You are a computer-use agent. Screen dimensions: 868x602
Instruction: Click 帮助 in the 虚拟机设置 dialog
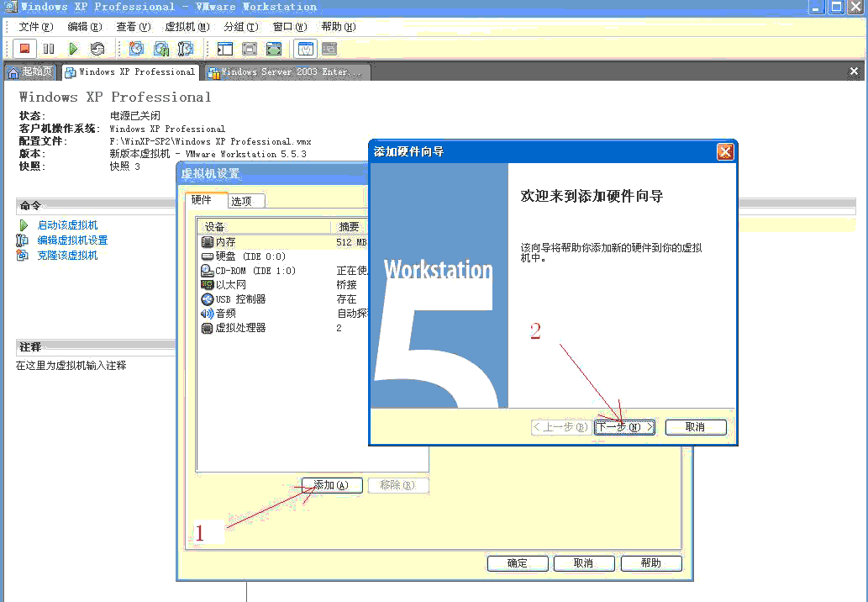(651, 563)
